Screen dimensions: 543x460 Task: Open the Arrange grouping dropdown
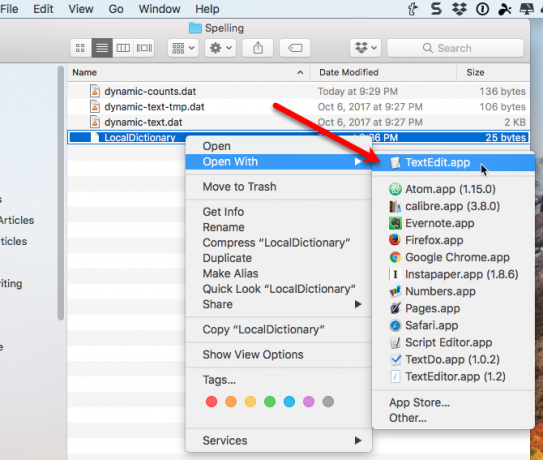pyautogui.click(x=183, y=48)
